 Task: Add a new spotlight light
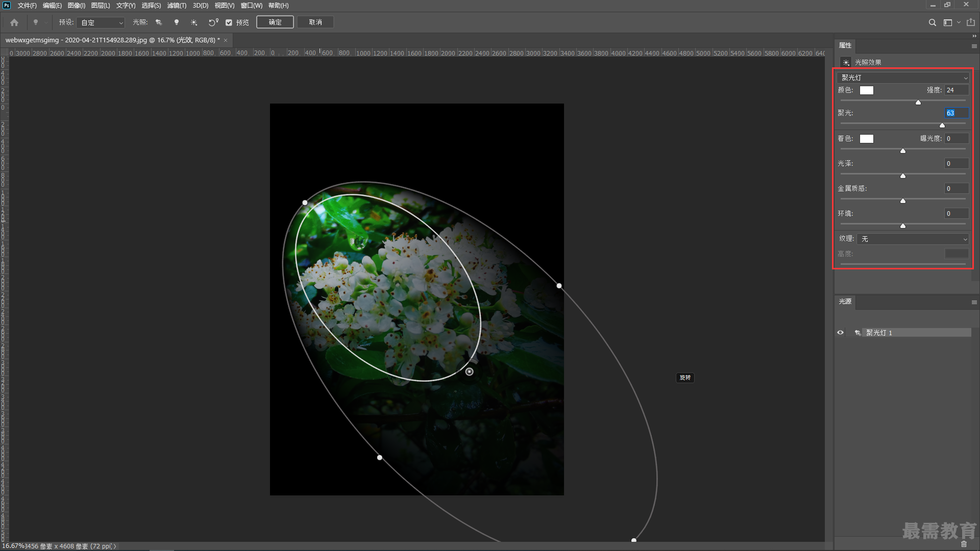tap(159, 22)
